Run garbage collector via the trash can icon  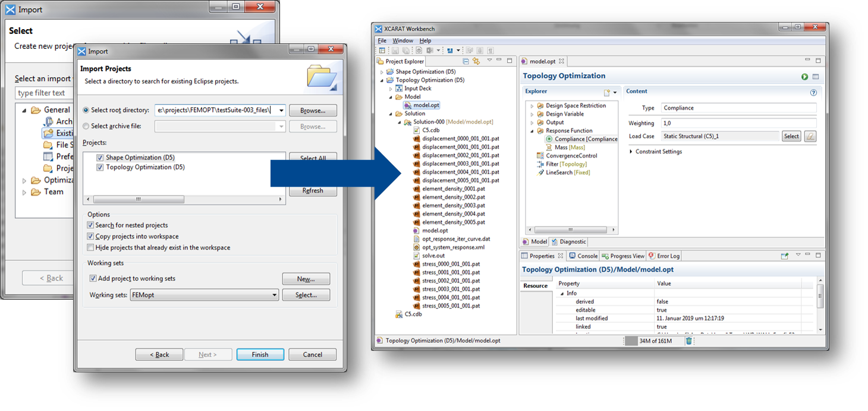688,341
